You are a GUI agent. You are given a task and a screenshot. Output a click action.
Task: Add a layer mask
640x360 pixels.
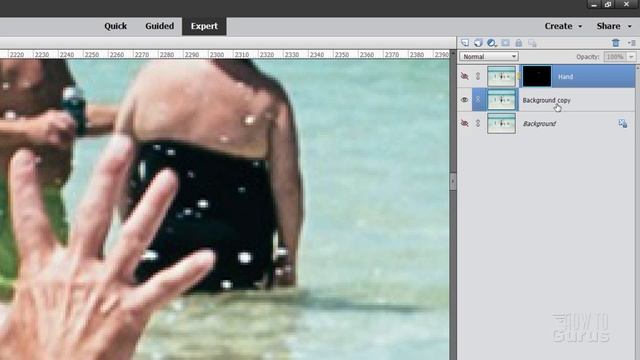tap(505, 43)
